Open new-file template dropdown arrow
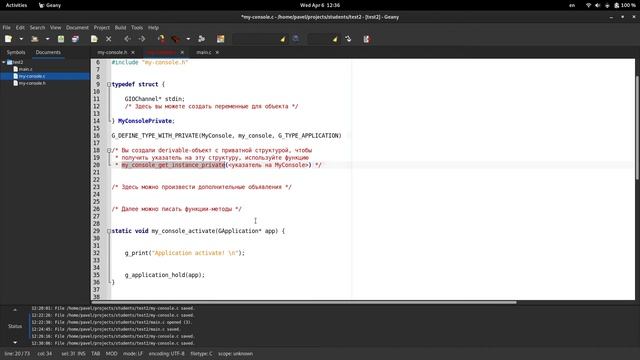 coord(21,39)
